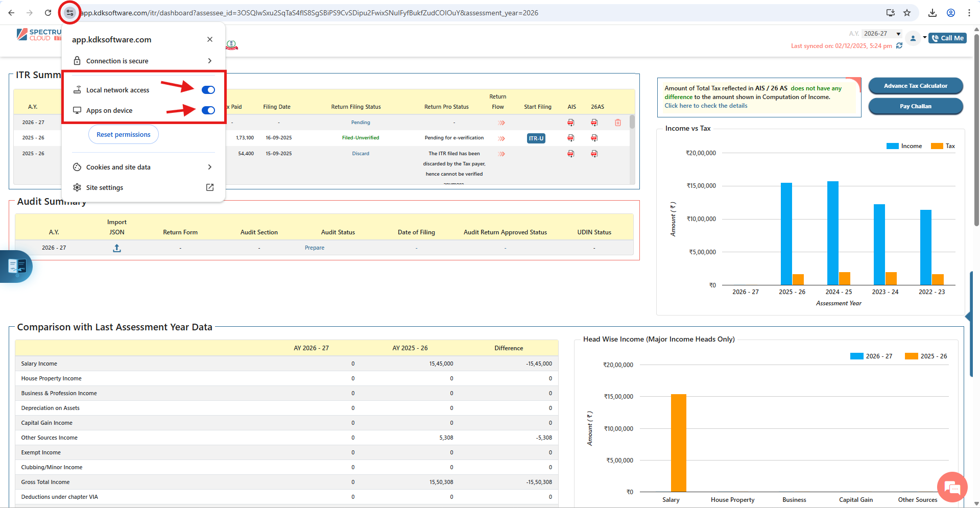Expand Cookies and site data
Viewport: 980px width, 508px height.
click(x=143, y=167)
